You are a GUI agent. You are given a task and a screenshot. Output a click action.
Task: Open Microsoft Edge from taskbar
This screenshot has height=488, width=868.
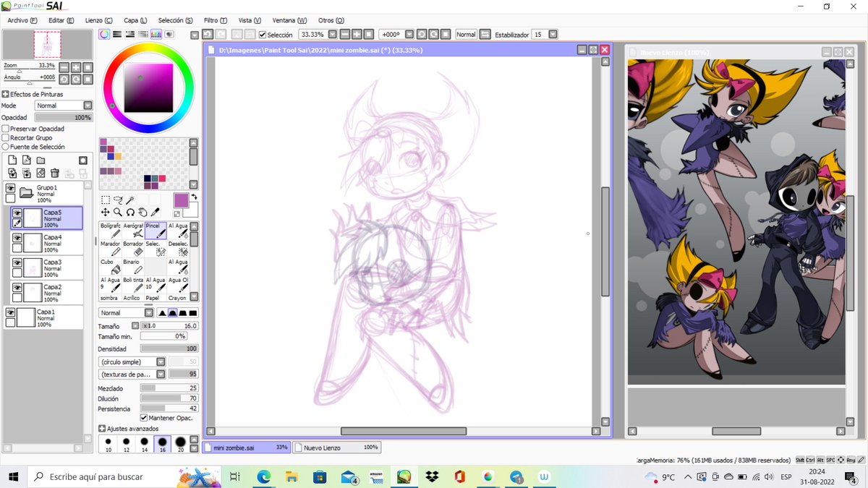263,476
